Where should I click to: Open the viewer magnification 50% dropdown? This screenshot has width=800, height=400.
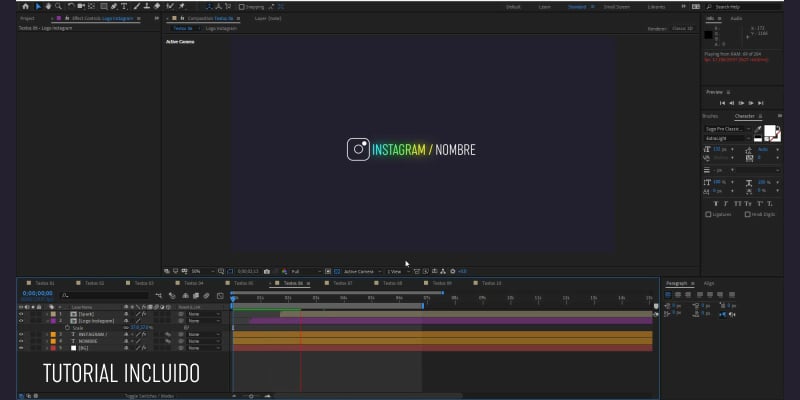point(203,271)
